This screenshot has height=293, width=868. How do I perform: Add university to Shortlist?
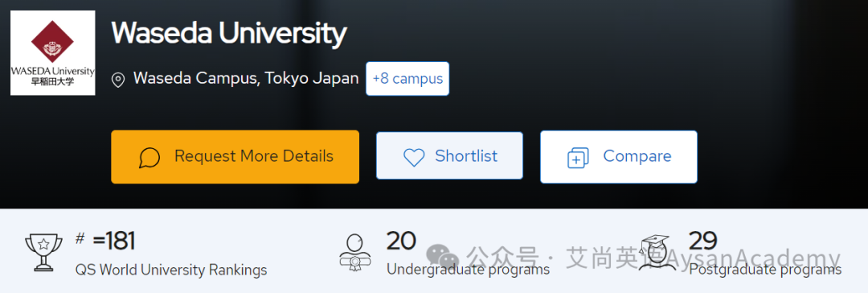coord(449,155)
